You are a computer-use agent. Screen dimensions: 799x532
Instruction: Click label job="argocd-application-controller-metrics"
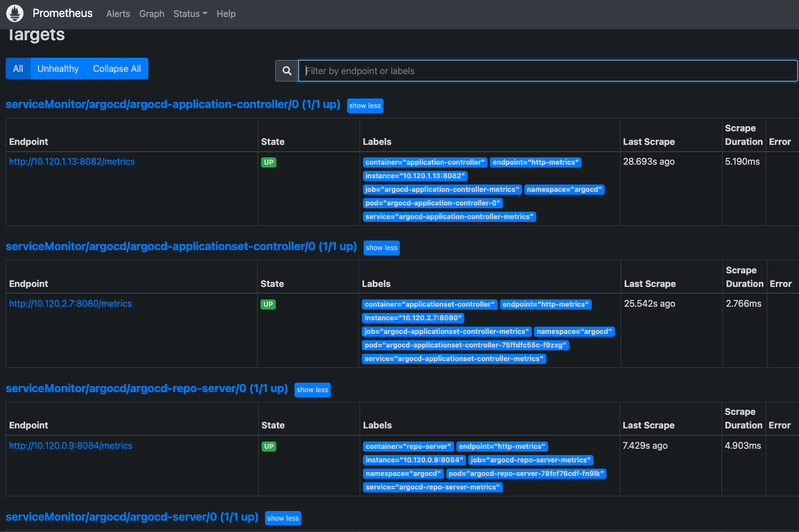tap(442, 190)
